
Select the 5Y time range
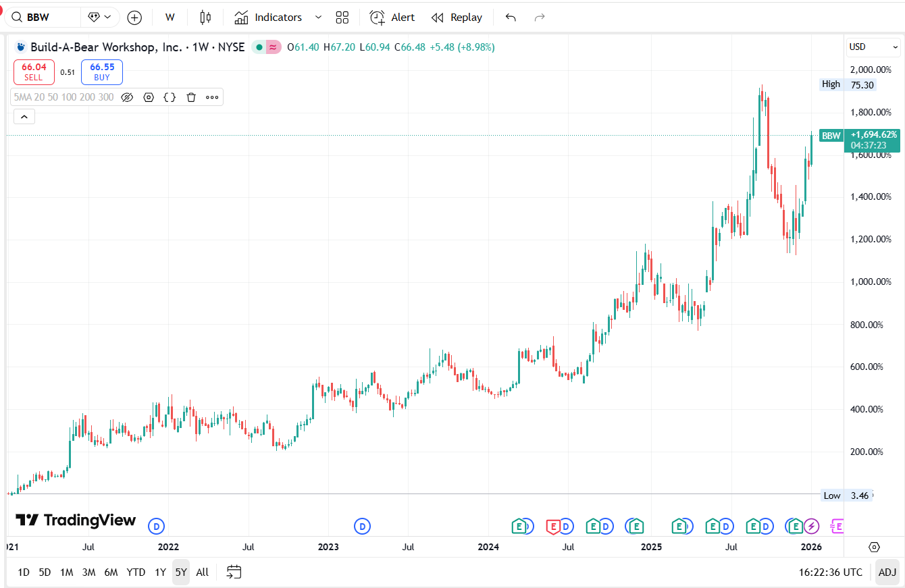(x=181, y=572)
